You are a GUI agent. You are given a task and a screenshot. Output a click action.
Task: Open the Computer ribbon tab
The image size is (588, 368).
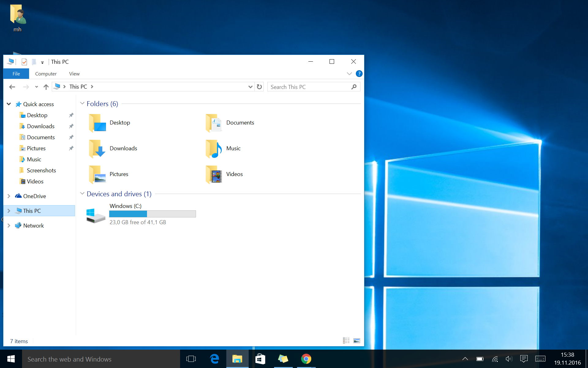[46, 74]
